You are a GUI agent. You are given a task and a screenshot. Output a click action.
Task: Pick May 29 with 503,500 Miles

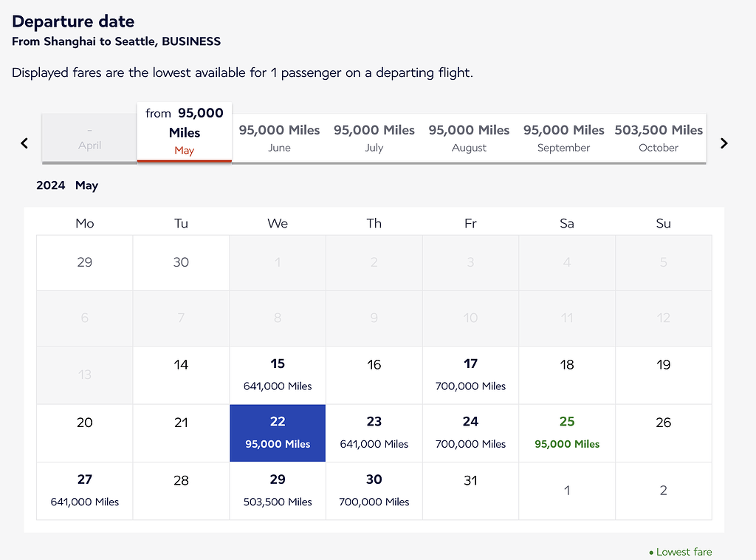click(278, 491)
